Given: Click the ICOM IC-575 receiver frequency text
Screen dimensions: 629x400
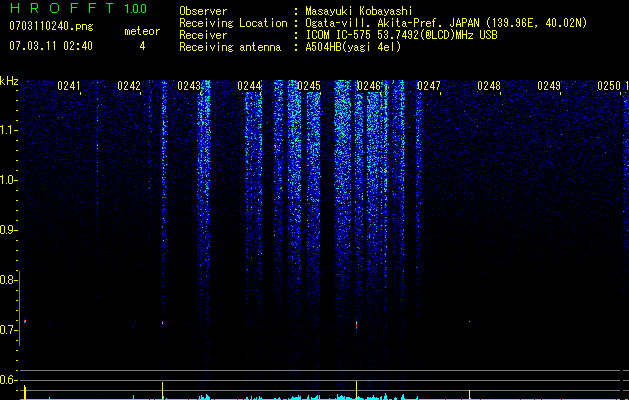Looking at the screenshot, I should pyautogui.click(x=401, y=35).
